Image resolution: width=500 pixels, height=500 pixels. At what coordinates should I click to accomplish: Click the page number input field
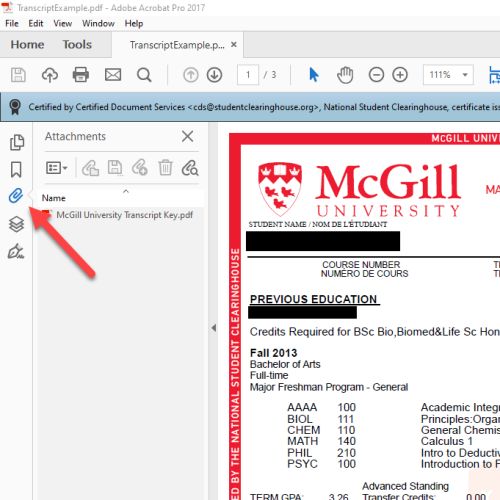click(248, 75)
